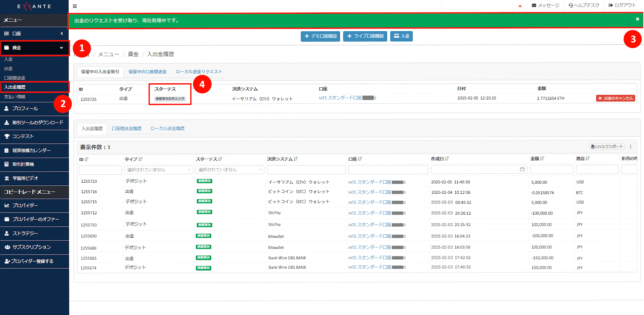Image resolution: width=644 pixels, height=315 pixels.
Task: Switch to the 口座間送金履歴 tab
Action: point(126,128)
